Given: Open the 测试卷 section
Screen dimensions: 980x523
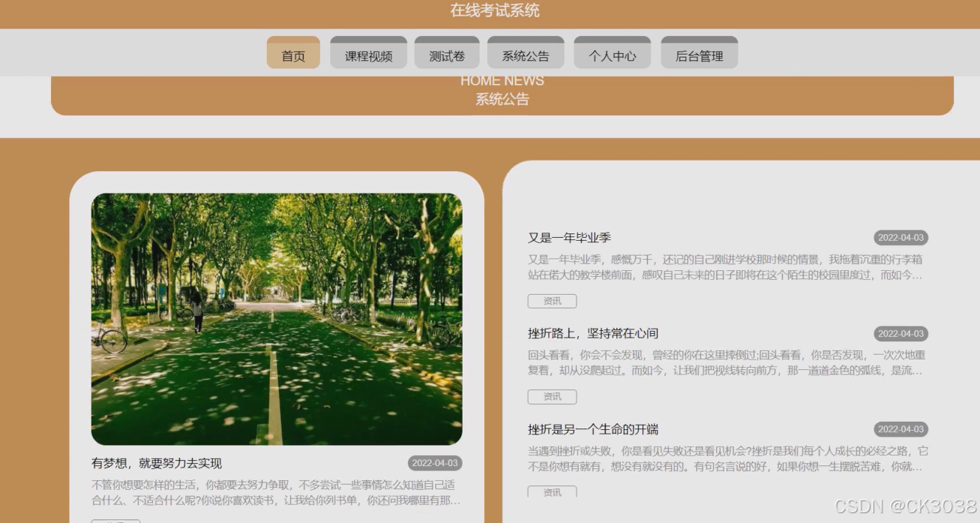Looking at the screenshot, I should click(x=447, y=53).
